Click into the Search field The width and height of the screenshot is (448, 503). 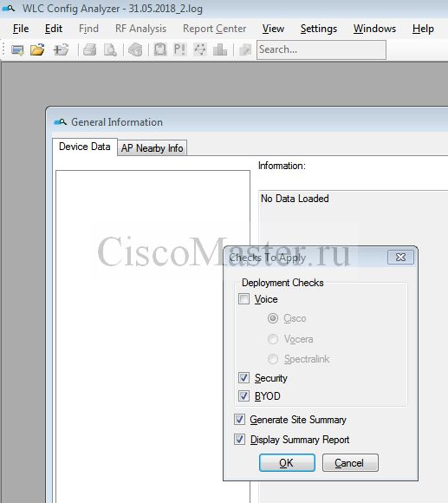point(321,49)
